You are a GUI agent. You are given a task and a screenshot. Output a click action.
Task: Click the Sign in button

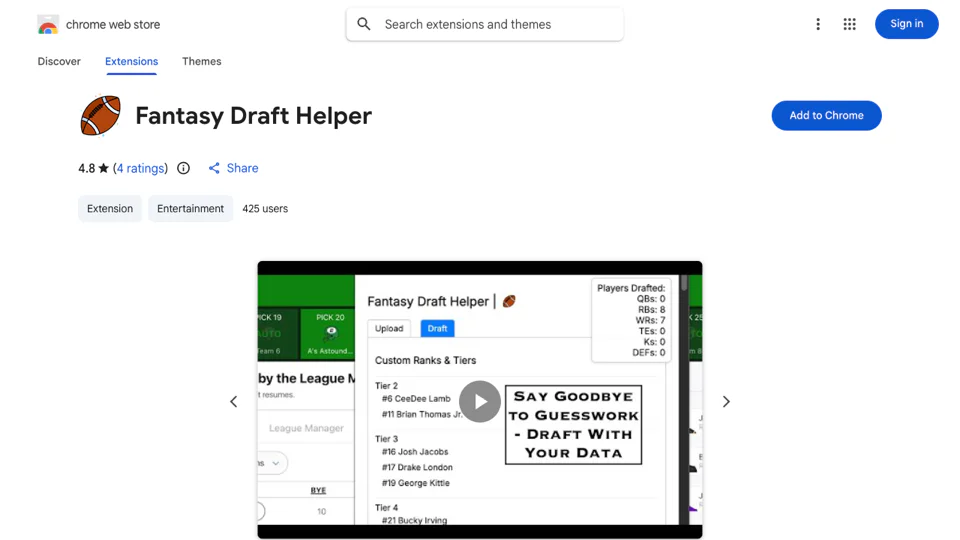pyautogui.click(x=906, y=24)
